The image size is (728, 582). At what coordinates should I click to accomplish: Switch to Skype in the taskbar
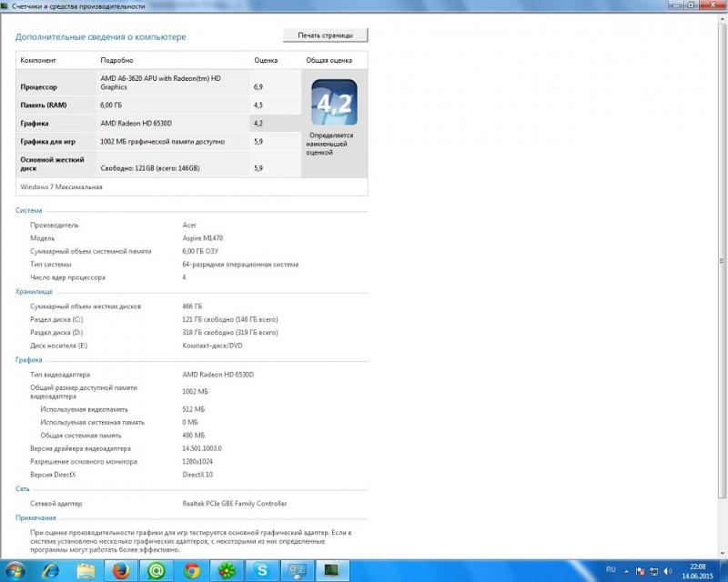[x=262, y=571]
